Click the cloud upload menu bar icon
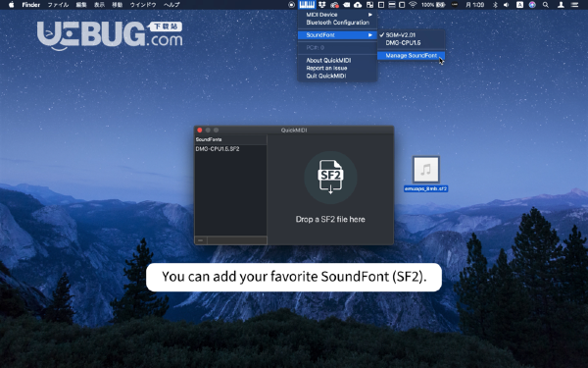The height and width of the screenshot is (368, 588). click(x=358, y=5)
